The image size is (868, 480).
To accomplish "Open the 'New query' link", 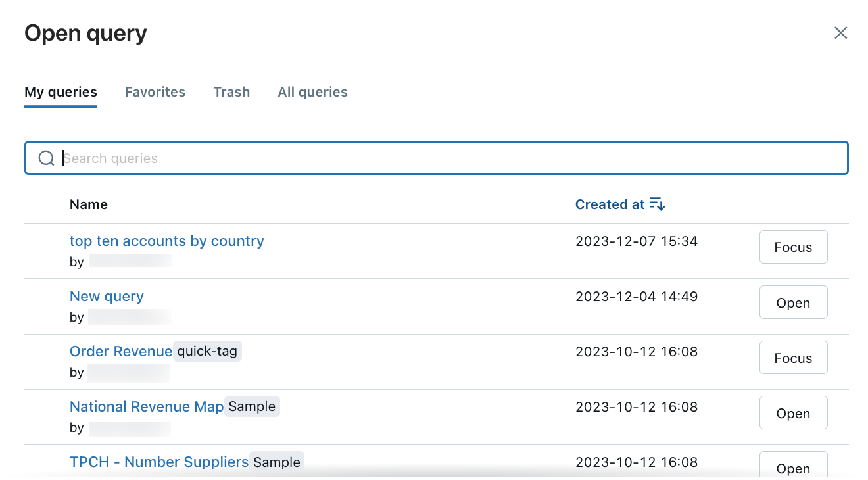I will click(x=107, y=296).
